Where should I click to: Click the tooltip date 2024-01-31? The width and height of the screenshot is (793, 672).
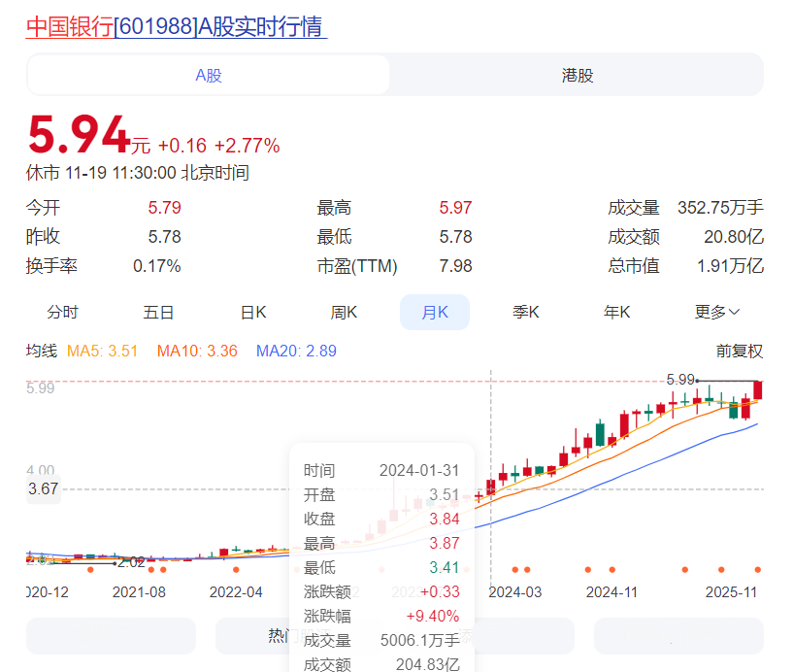click(419, 470)
